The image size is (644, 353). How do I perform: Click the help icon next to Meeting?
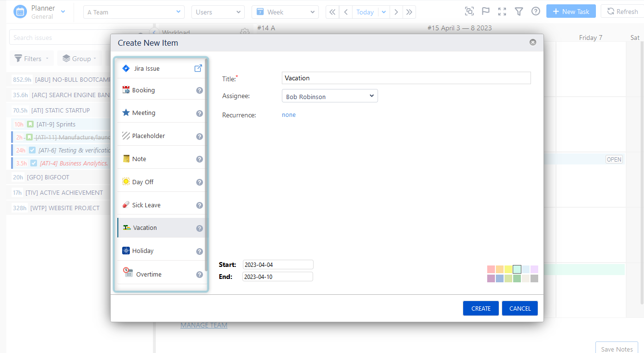click(x=200, y=113)
